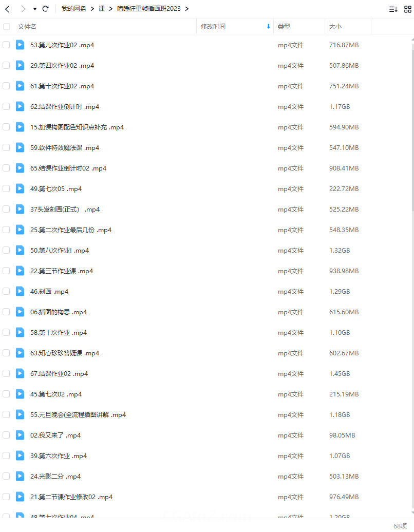Refresh the folder listing
414x532 pixels.
click(46, 9)
